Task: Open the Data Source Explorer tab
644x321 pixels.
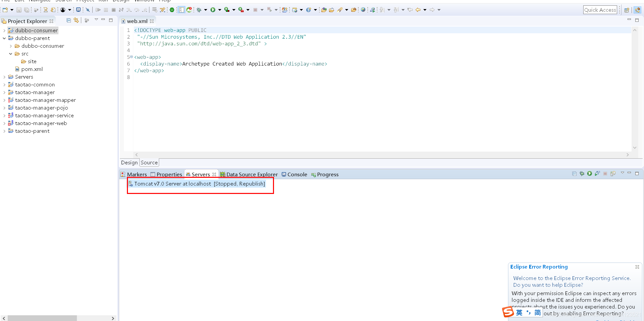Action: [x=249, y=174]
